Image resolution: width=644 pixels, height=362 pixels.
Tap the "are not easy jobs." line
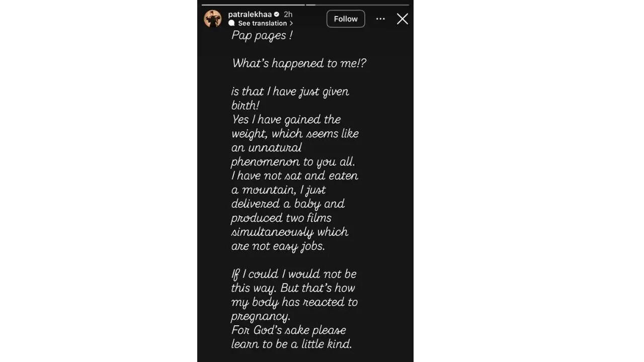[278, 246]
